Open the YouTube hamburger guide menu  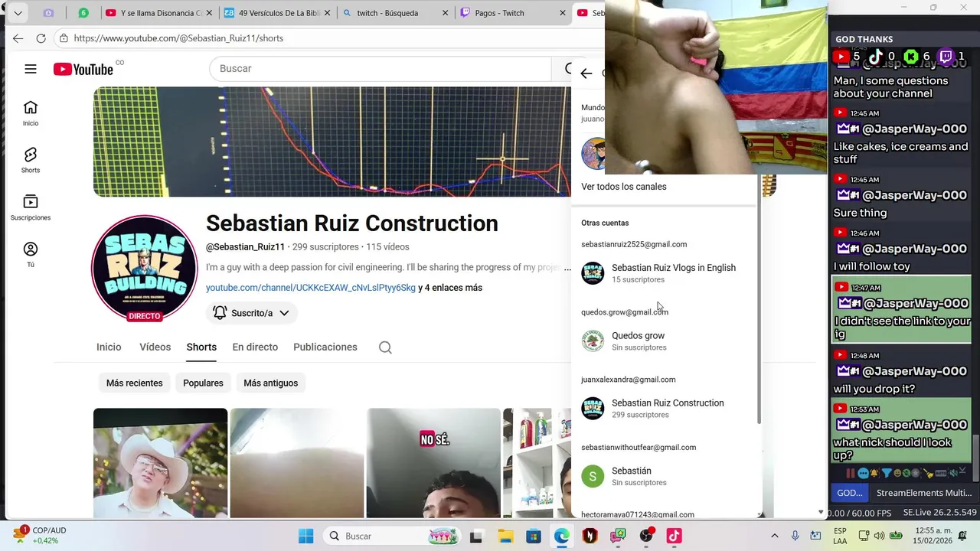(x=31, y=69)
